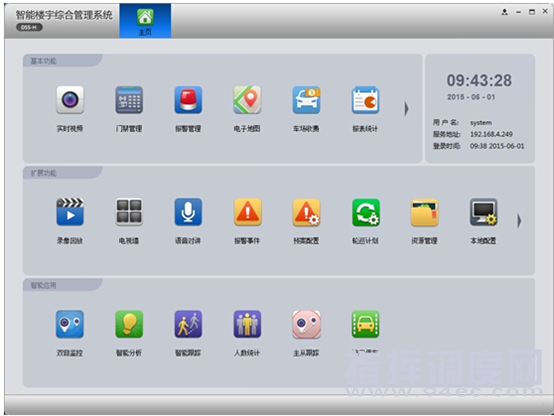
Task: Expand more items in 基本功能 arrow
Action: pos(406,109)
